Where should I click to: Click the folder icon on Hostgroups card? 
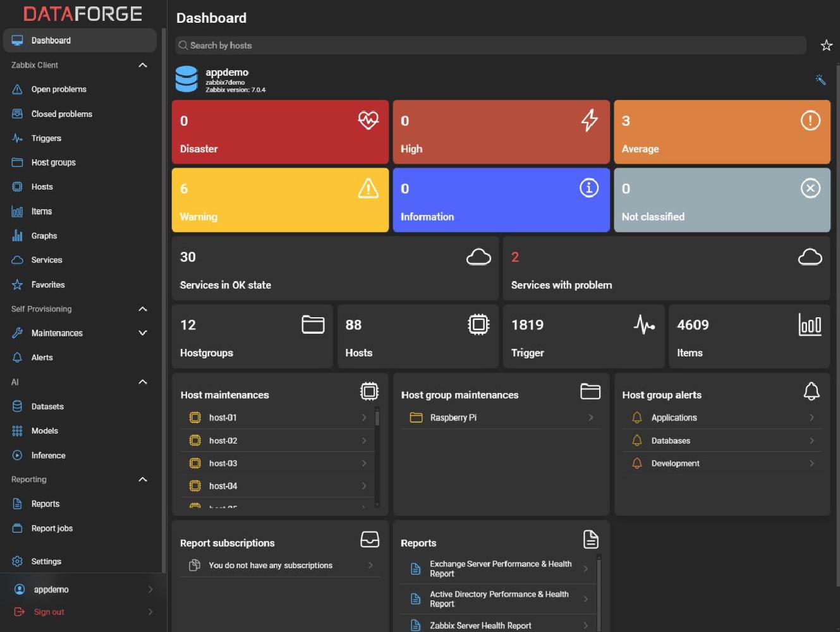313,324
